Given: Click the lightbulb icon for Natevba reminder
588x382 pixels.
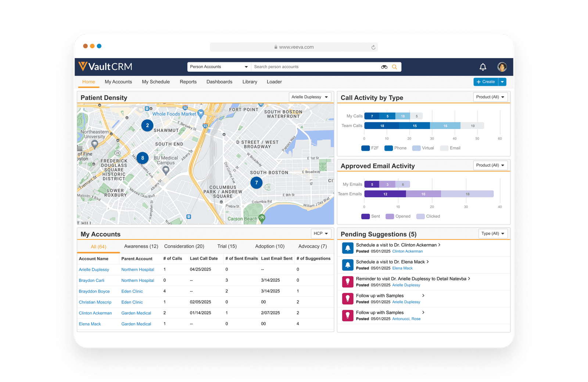Looking at the screenshot, I should point(348,282).
